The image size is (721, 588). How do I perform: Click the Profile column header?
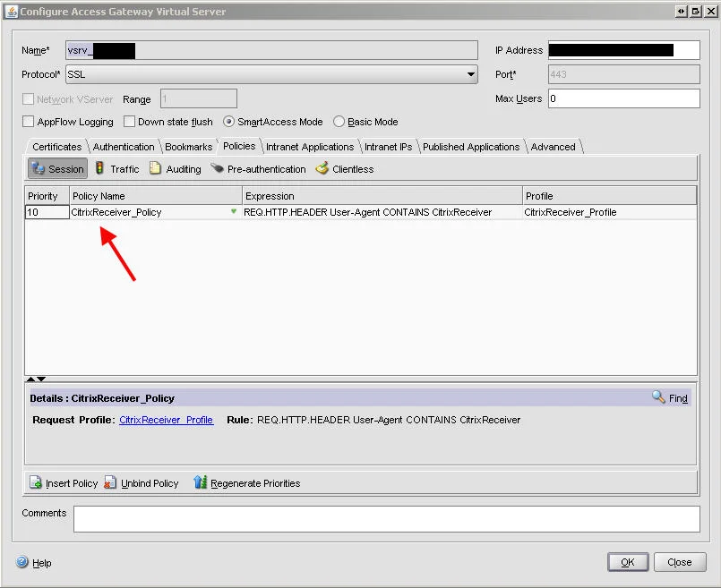(610, 196)
